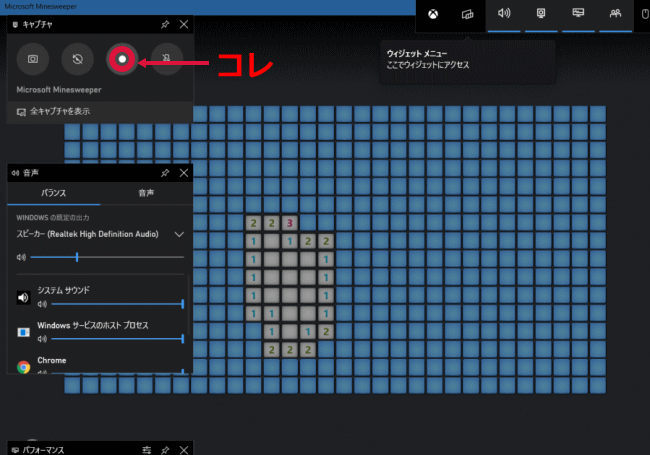Open the widget menu icon in Game Bar
This screenshot has width=650, height=455.
[467, 15]
